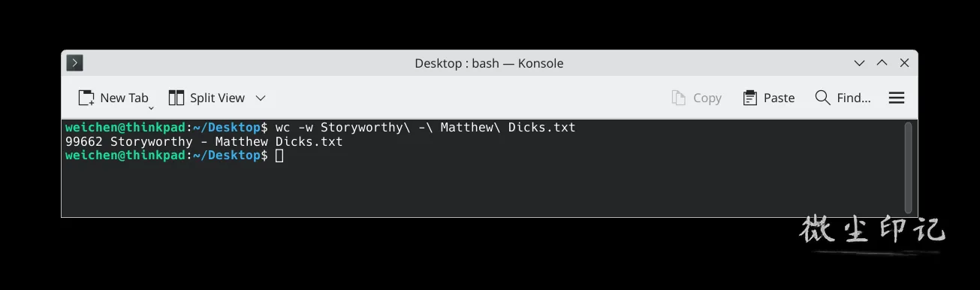The width and height of the screenshot is (980, 290).
Task: Open the hamburger menu
Action: (x=896, y=98)
